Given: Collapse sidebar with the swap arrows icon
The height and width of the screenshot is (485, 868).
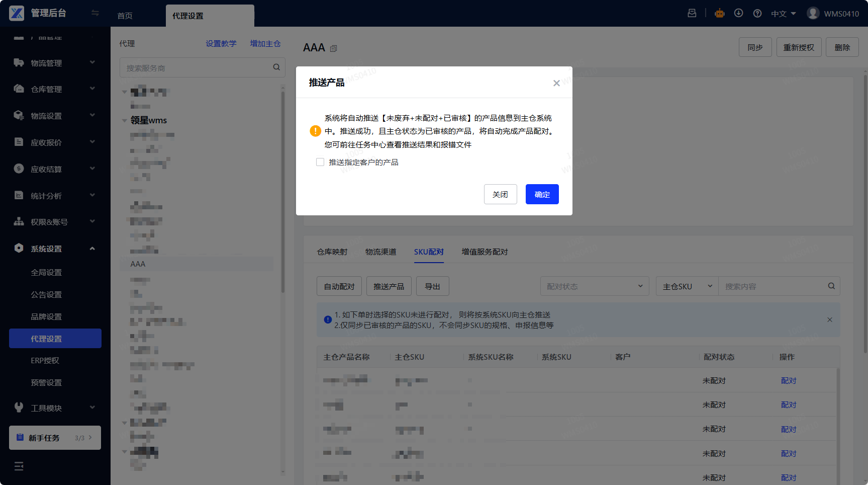Looking at the screenshot, I should [95, 13].
